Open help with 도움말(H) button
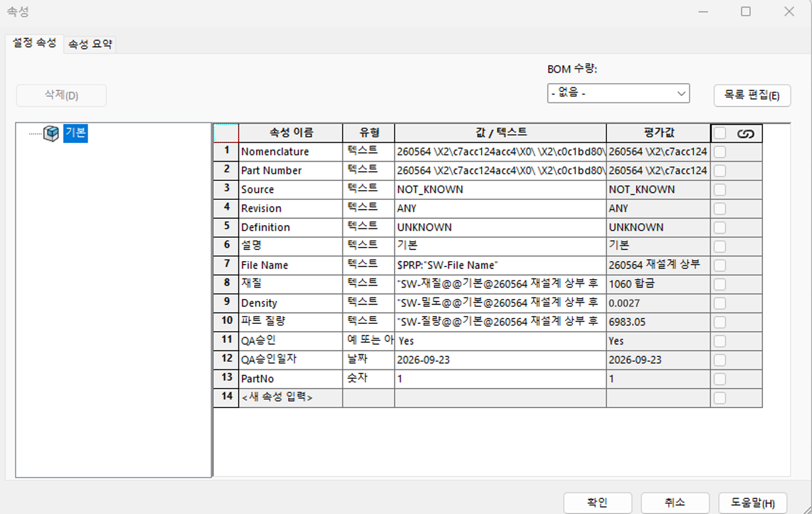The width and height of the screenshot is (812, 514). coord(753,502)
